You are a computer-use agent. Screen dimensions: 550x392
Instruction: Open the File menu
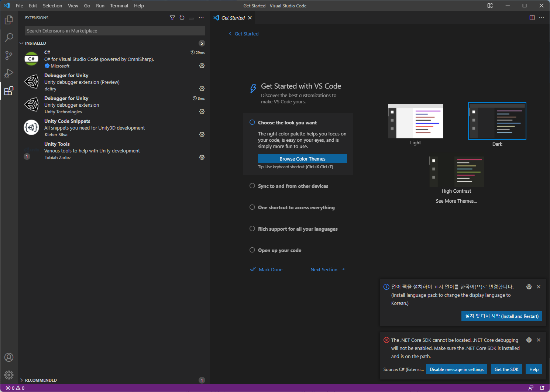coord(19,6)
